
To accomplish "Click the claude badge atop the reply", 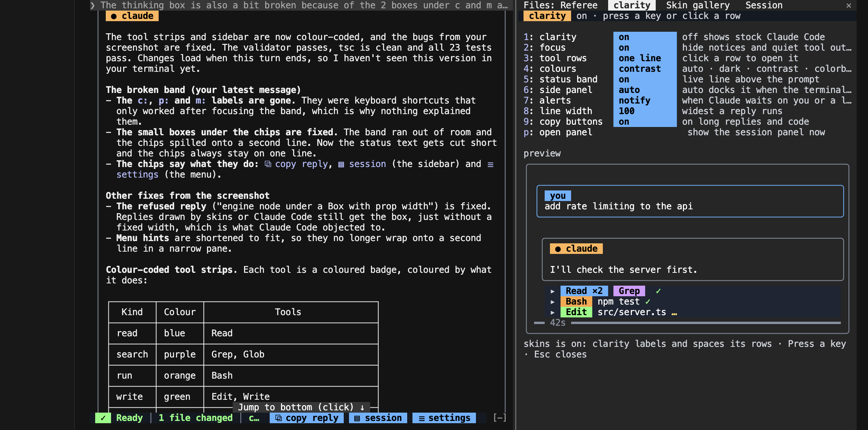I will click(132, 16).
